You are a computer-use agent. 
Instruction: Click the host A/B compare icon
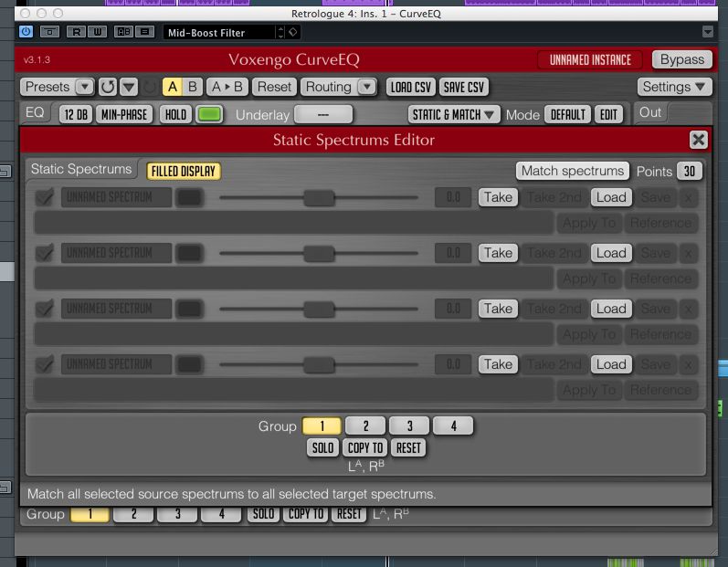[124, 32]
